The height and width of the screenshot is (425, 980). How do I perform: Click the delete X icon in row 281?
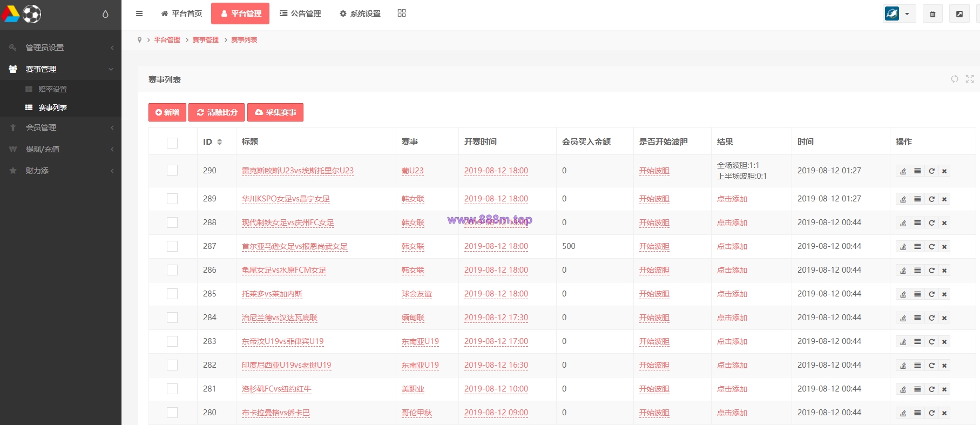944,389
